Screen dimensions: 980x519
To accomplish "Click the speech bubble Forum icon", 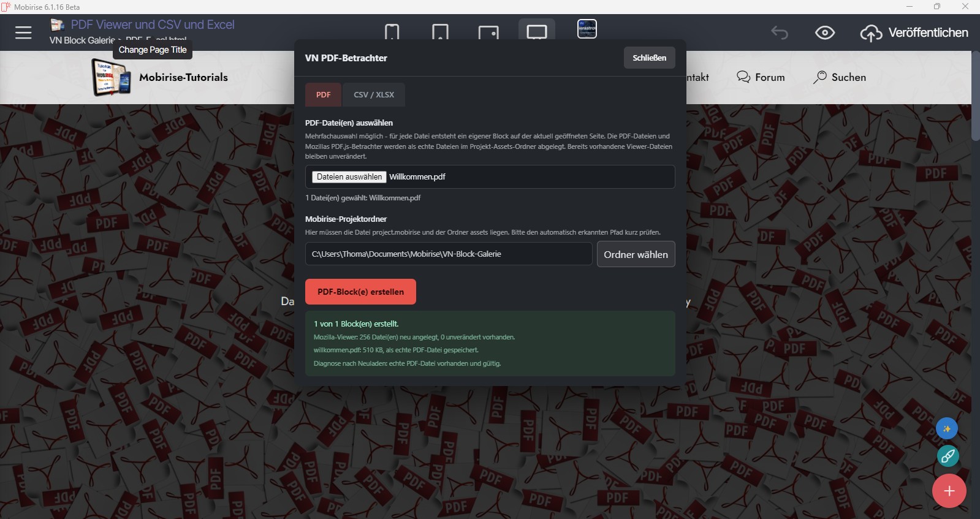I will coord(743,77).
